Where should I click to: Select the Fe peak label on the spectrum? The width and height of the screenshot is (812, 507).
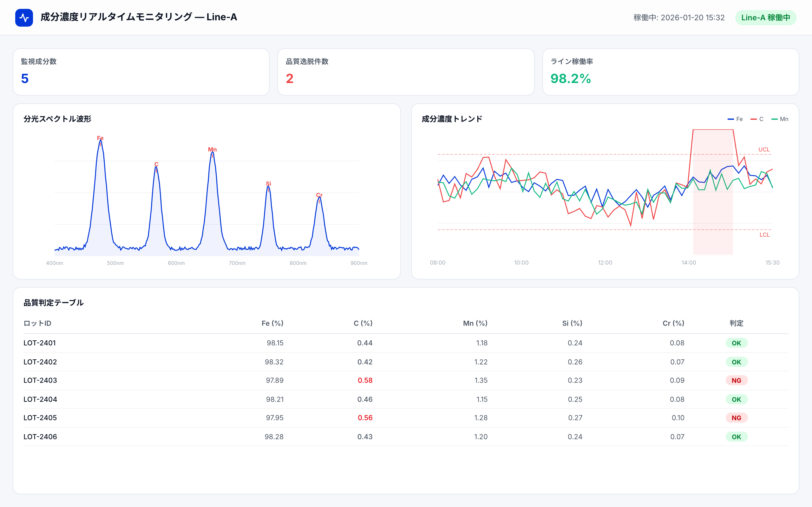(x=100, y=138)
